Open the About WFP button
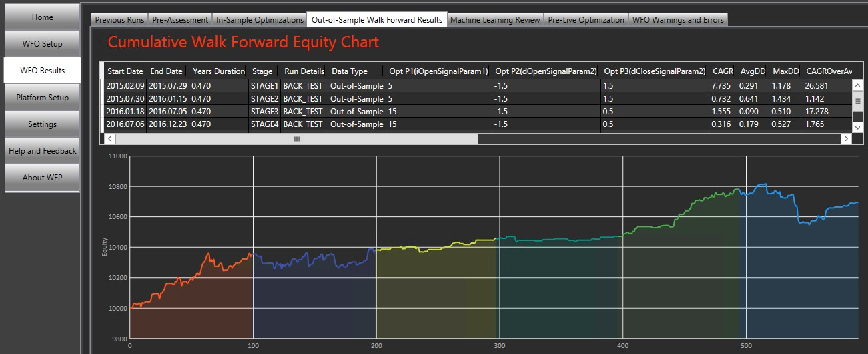Screen dimensions: 868x354 click(x=42, y=178)
